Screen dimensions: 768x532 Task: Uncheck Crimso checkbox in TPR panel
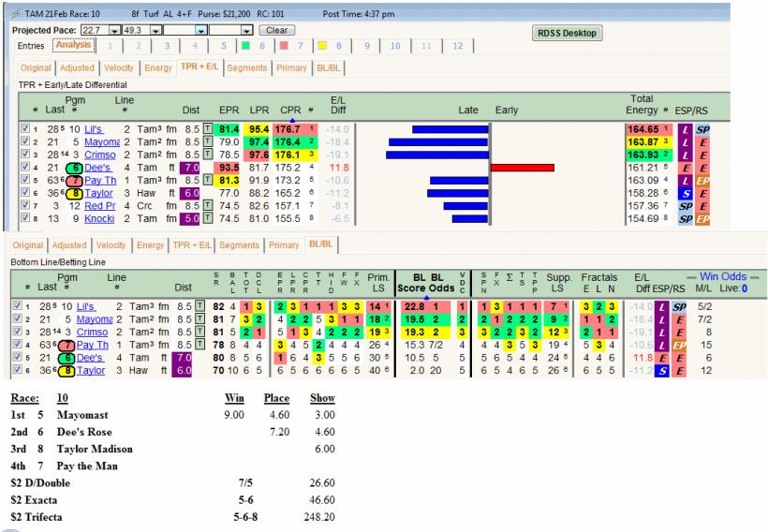click(x=25, y=154)
